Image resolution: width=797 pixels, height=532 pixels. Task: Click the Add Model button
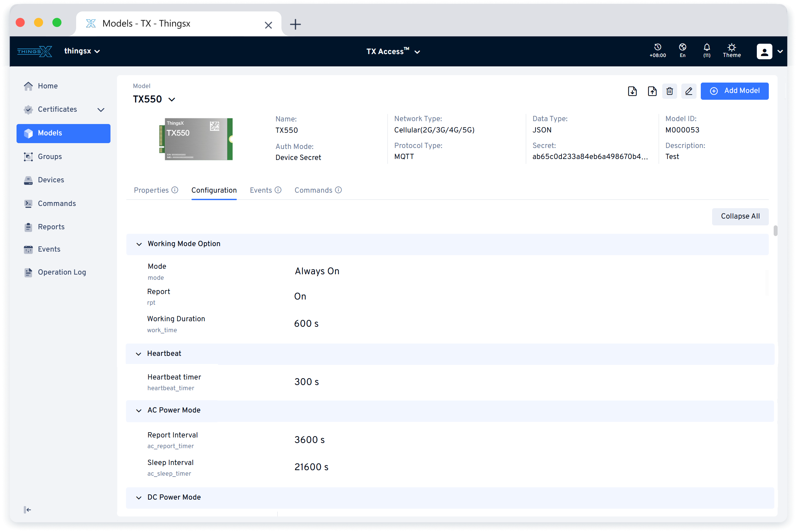pyautogui.click(x=734, y=91)
